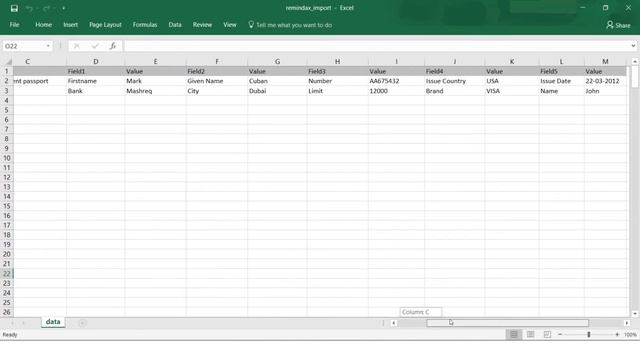Click the Undo arrow icon

coord(29,8)
